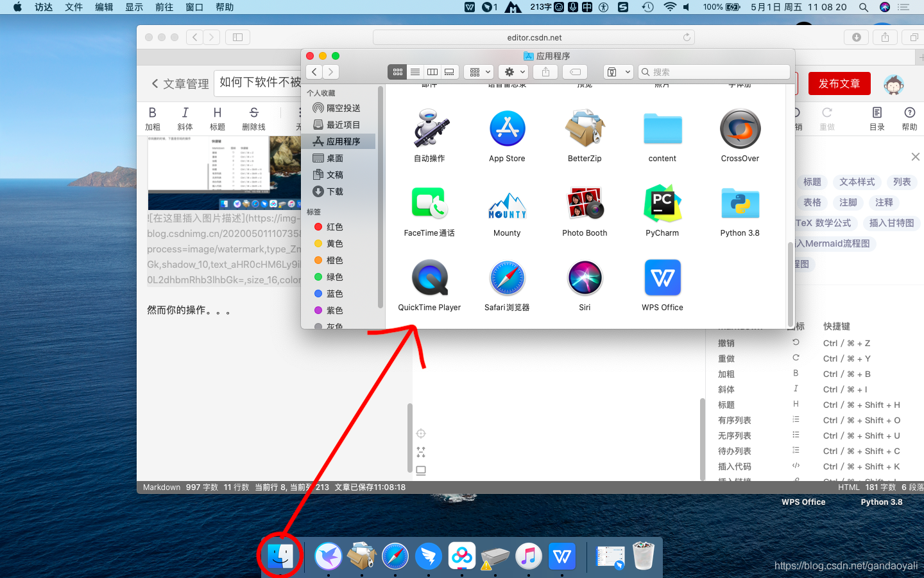Image resolution: width=924 pixels, height=578 pixels.
Task: Toggle the Safari sidebar button
Action: pos(237,37)
